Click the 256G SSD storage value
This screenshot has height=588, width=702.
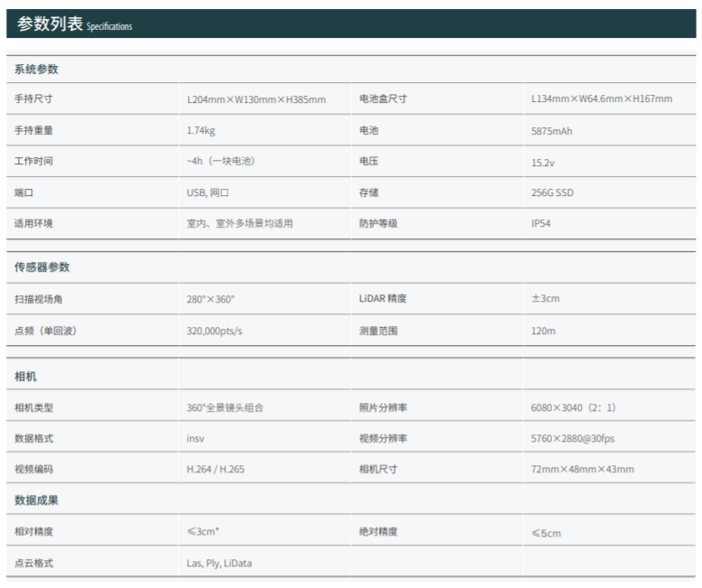point(552,192)
